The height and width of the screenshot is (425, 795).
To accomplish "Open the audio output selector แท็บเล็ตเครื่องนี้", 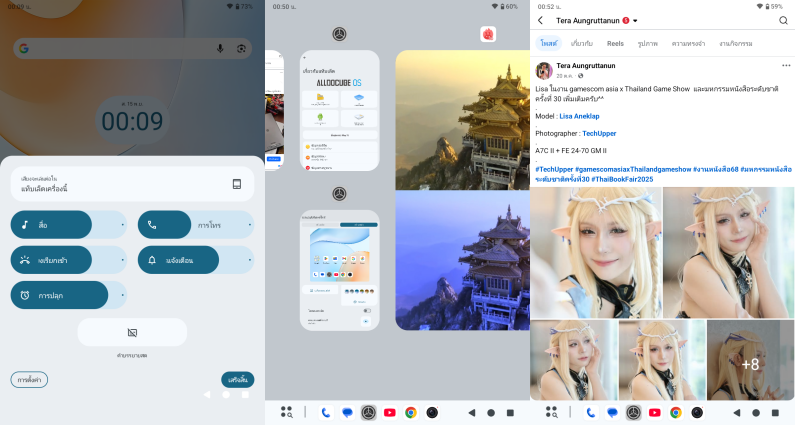I will coord(132,184).
